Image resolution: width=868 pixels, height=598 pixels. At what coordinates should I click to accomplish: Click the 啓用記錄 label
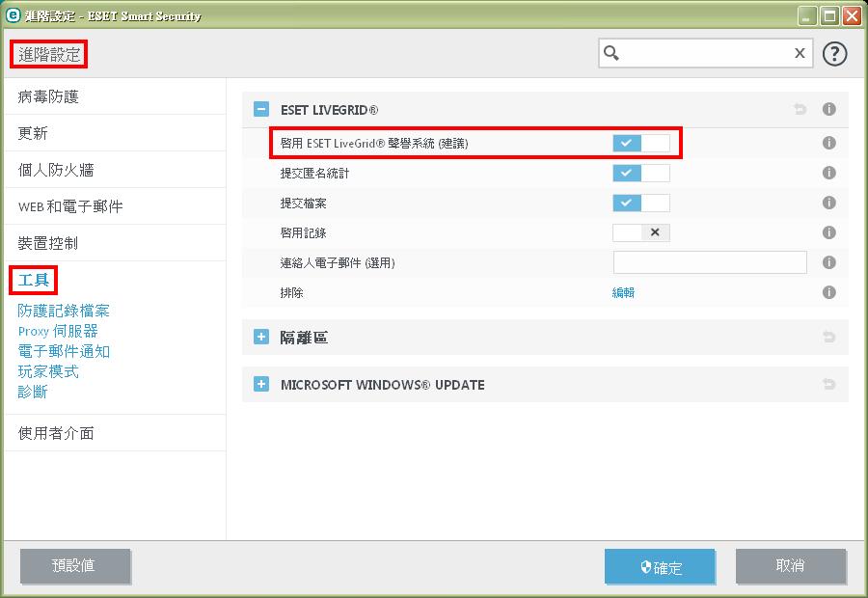(304, 233)
